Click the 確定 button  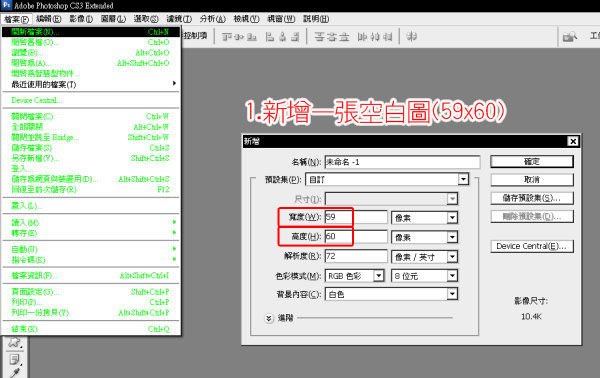pos(532,161)
